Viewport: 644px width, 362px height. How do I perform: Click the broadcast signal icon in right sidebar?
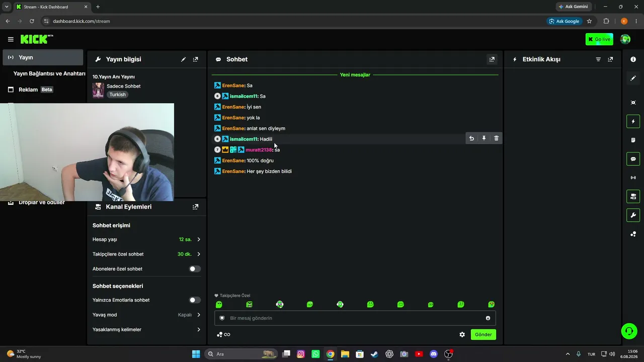tap(633, 177)
